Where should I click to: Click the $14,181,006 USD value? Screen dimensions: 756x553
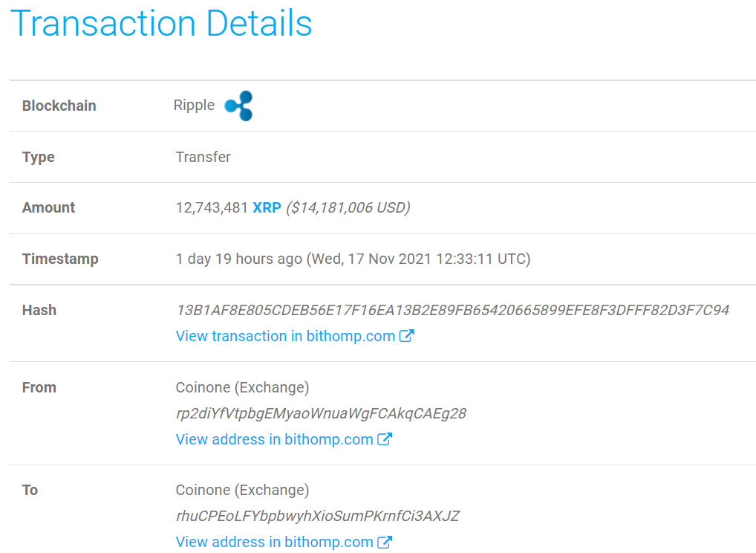[x=348, y=207]
